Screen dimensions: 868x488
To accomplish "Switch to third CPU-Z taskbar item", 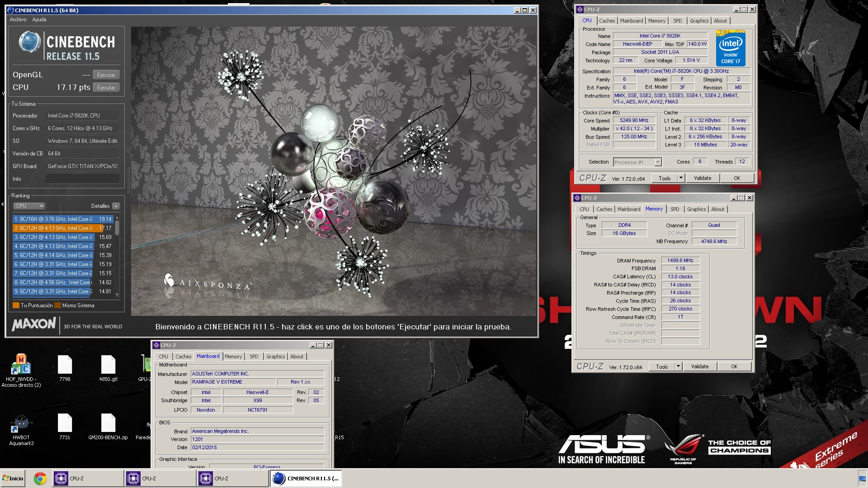I will click(x=232, y=479).
